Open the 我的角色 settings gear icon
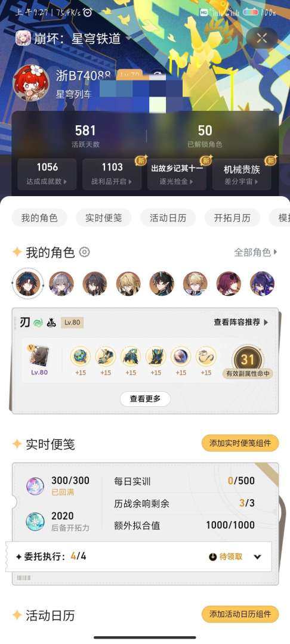 (84, 252)
